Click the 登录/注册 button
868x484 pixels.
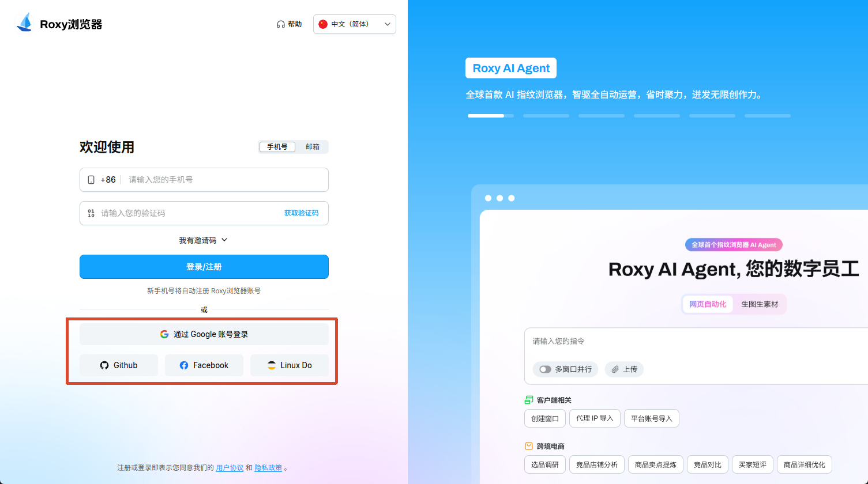click(x=204, y=267)
